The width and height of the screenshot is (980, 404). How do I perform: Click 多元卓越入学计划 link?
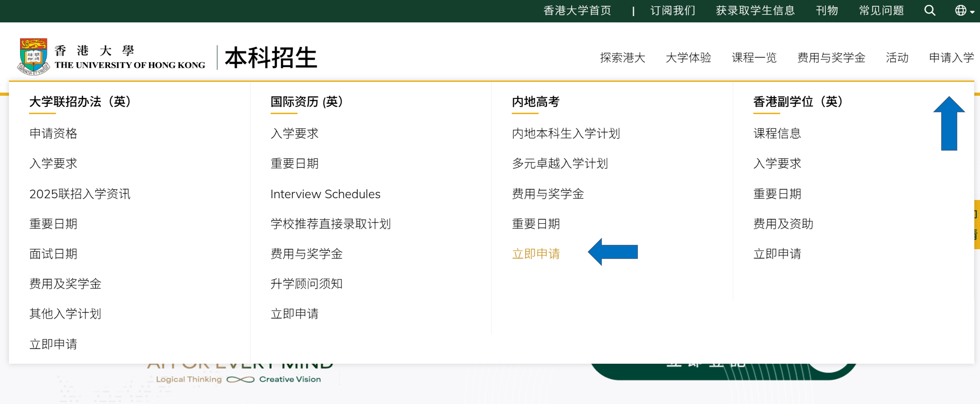coord(560,164)
